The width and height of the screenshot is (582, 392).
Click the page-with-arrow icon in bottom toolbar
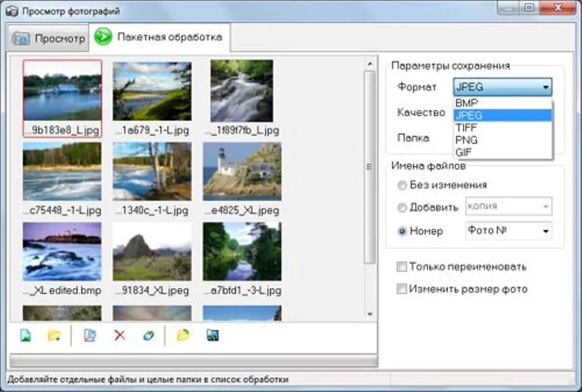[x=90, y=336]
